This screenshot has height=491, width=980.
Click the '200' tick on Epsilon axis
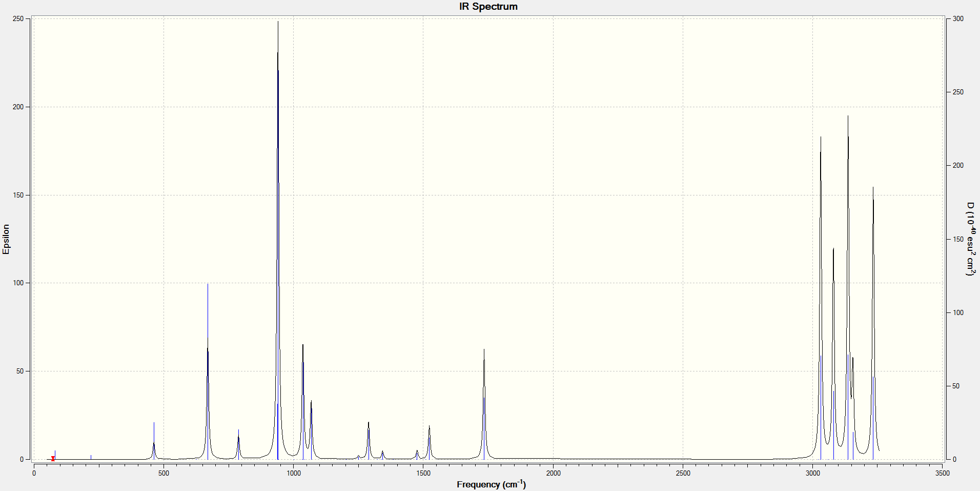(18, 107)
